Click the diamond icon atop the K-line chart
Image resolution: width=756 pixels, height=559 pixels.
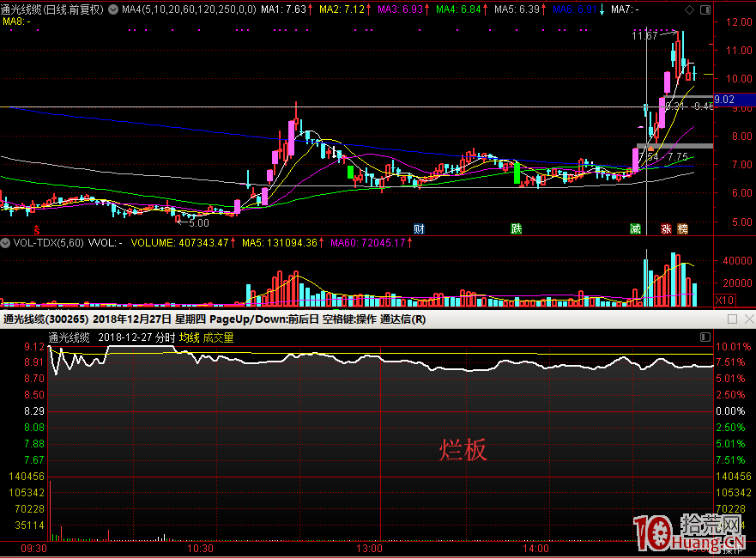coord(689,9)
